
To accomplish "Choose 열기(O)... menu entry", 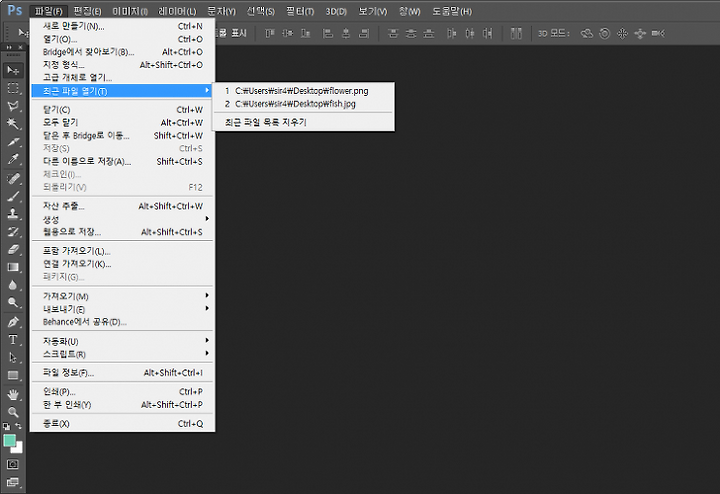I will tap(122, 39).
